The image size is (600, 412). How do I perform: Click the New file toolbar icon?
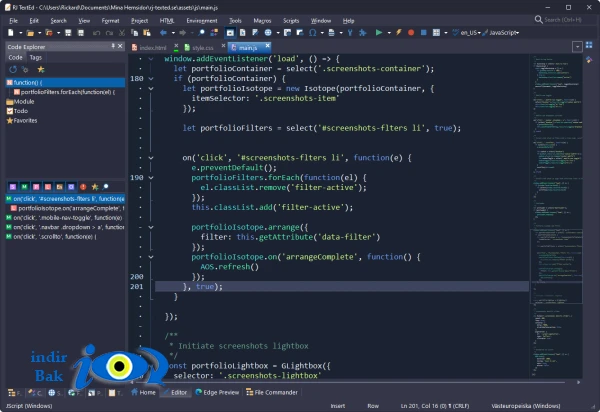(x=11, y=33)
